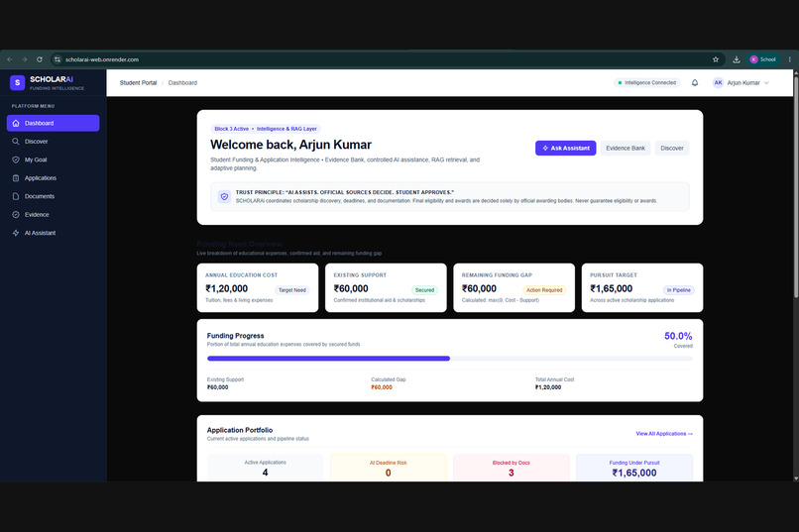Click the browser address bar URL
The height and width of the screenshot is (532, 799).
tap(102, 59)
